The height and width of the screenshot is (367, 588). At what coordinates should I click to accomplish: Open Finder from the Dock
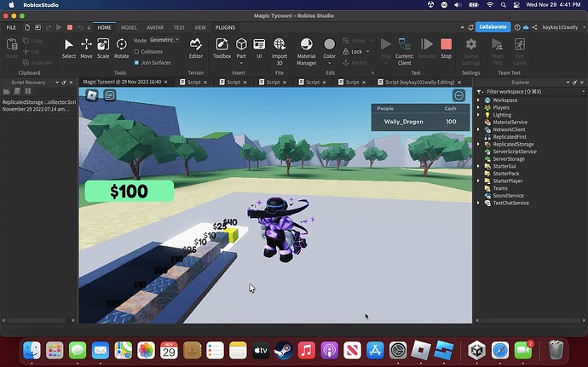[32, 351]
